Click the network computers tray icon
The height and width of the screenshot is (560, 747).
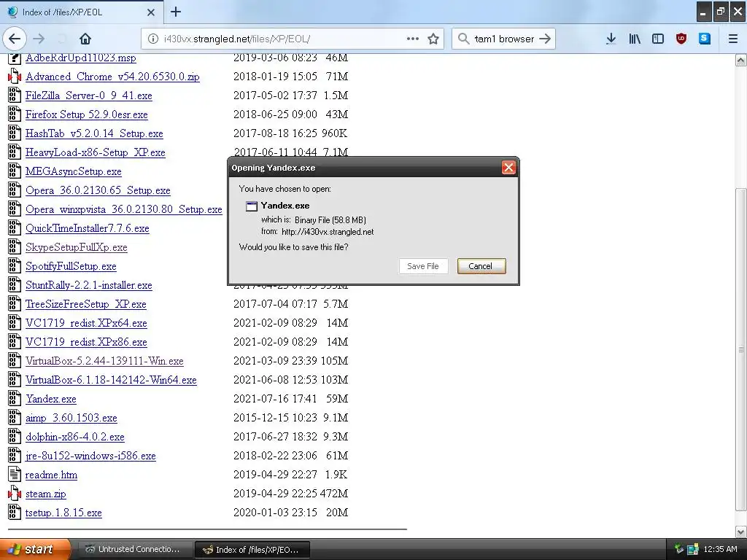[693, 550]
